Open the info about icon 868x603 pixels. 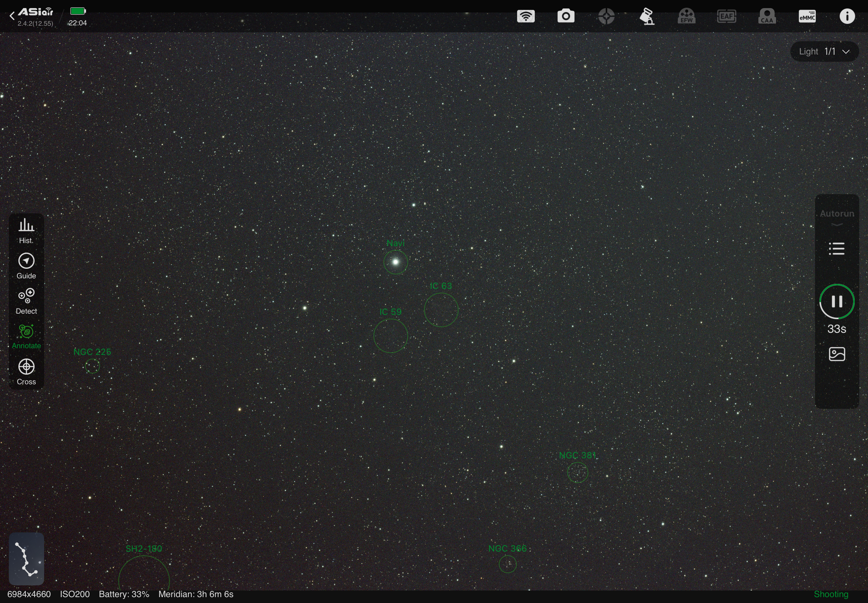pyautogui.click(x=847, y=16)
